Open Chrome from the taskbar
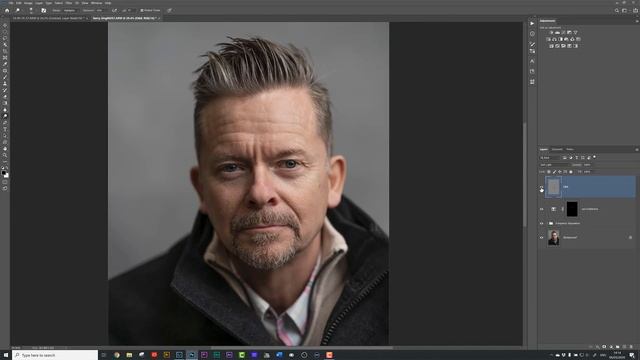Image resolution: width=640 pixels, height=360 pixels. (x=117, y=355)
